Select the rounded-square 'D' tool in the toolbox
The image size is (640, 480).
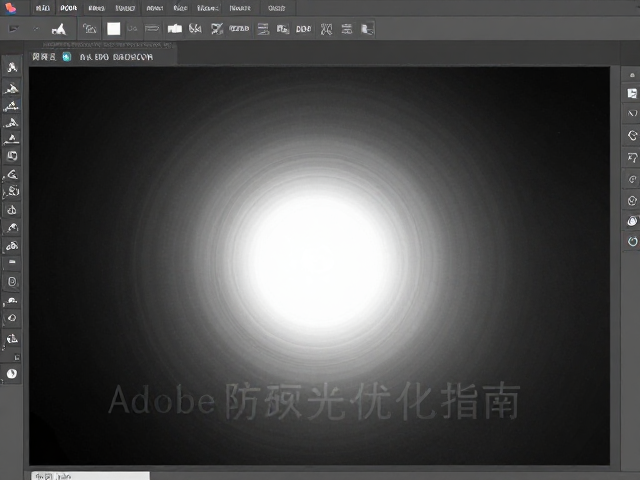tap(12, 281)
